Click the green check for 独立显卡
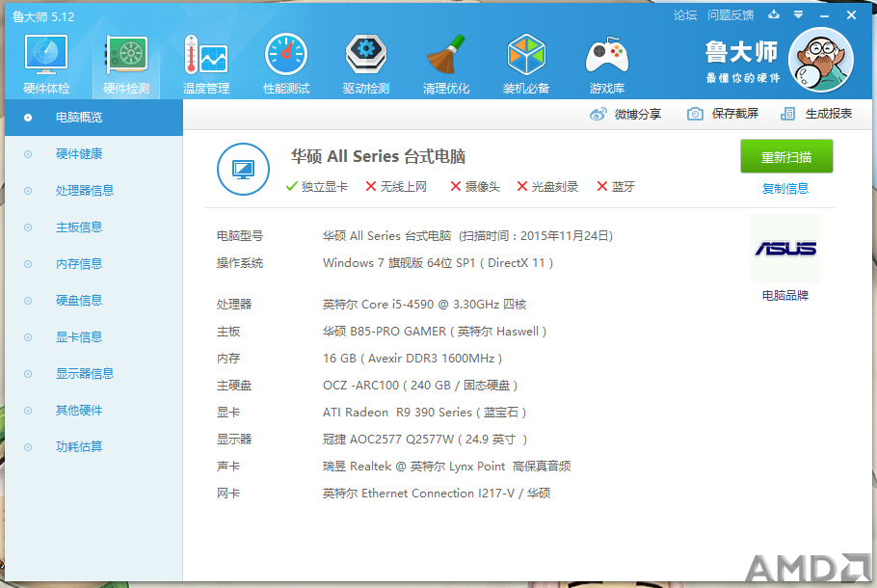This screenshot has height=588, width=877. click(291, 186)
